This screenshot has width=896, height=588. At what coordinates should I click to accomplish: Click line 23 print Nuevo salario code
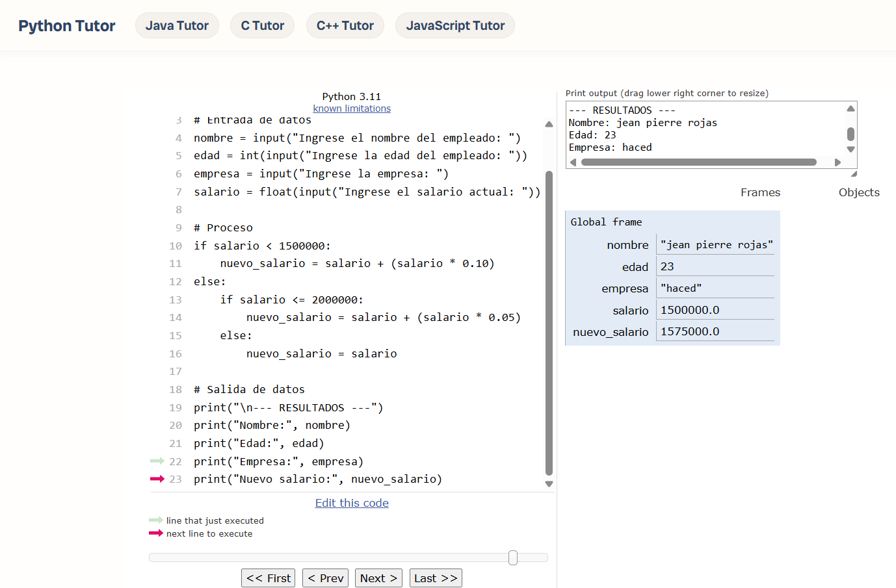pos(317,479)
